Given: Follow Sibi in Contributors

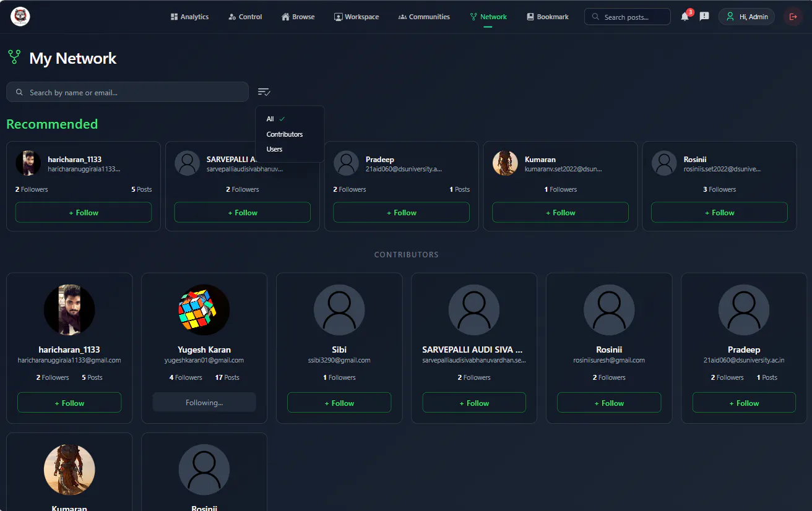Looking at the screenshot, I should point(339,403).
